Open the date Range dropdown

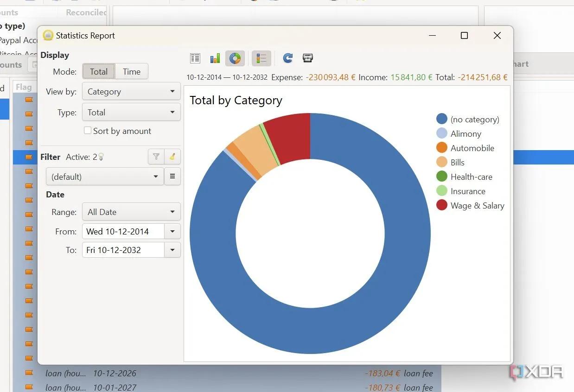131,212
